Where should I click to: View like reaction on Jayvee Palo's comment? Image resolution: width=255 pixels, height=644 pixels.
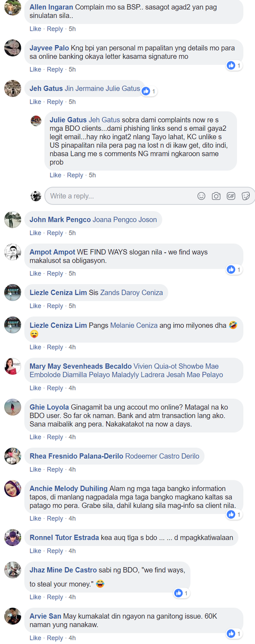[234, 66]
